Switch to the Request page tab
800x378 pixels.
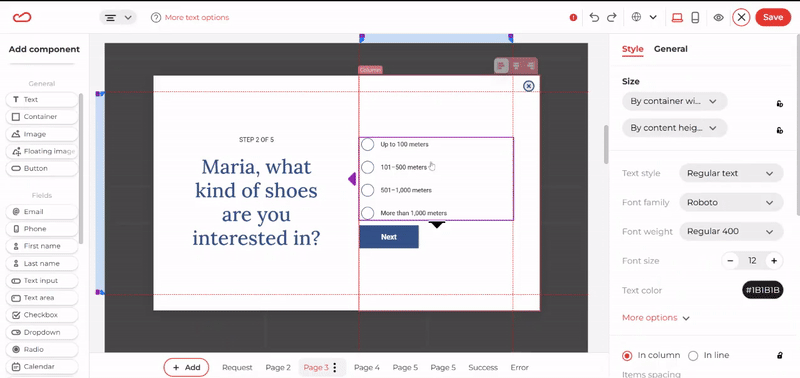tap(237, 367)
